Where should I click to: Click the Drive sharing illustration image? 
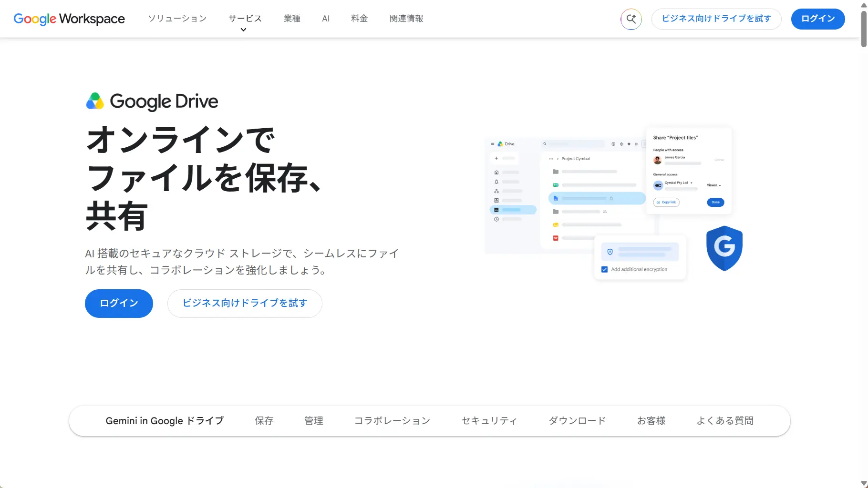[x=614, y=203]
